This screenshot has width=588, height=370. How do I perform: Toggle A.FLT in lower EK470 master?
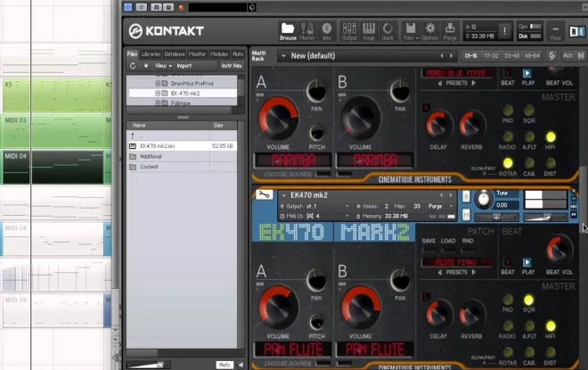tap(528, 325)
